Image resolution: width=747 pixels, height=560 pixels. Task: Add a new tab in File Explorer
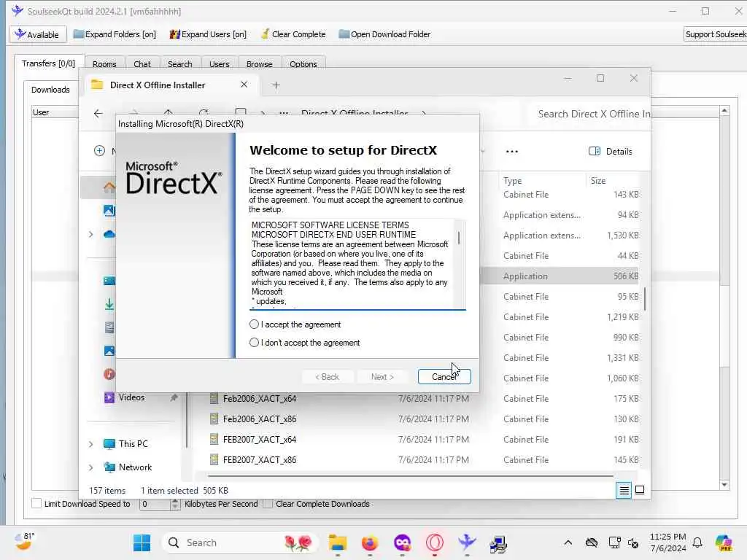coord(276,85)
